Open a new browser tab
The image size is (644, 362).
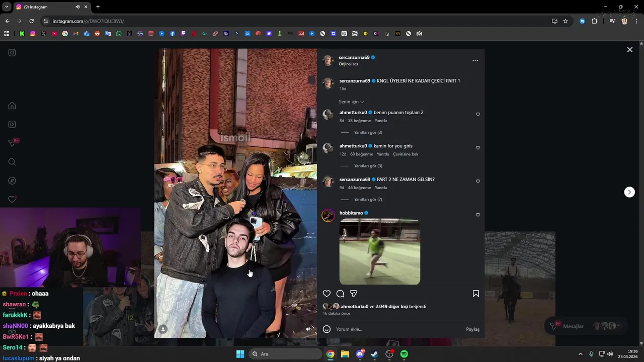(x=98, y=7)
